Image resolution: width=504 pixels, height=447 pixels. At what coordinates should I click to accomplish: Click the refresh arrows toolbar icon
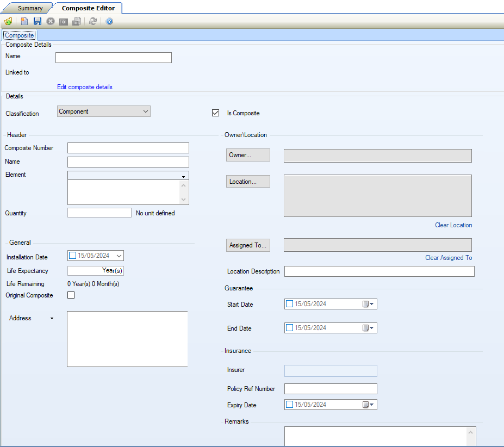click(x=93, y=21)
